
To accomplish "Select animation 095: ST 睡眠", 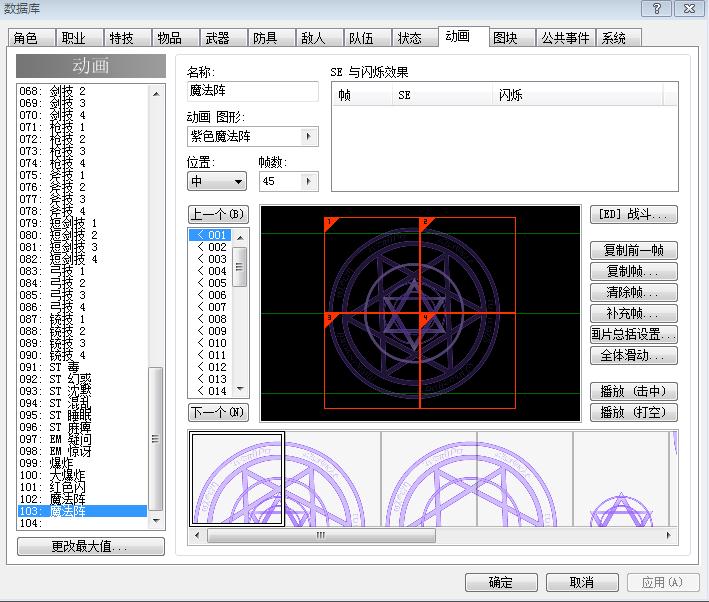I will pos(82,415).
